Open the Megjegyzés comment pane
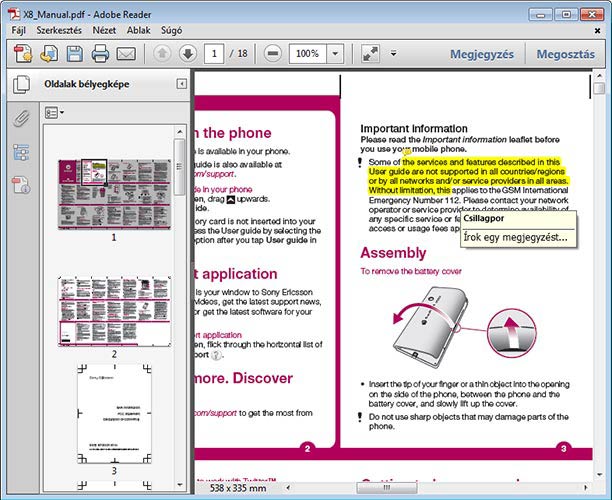Viewport: 612px width, 500px height. pos(482,54)
